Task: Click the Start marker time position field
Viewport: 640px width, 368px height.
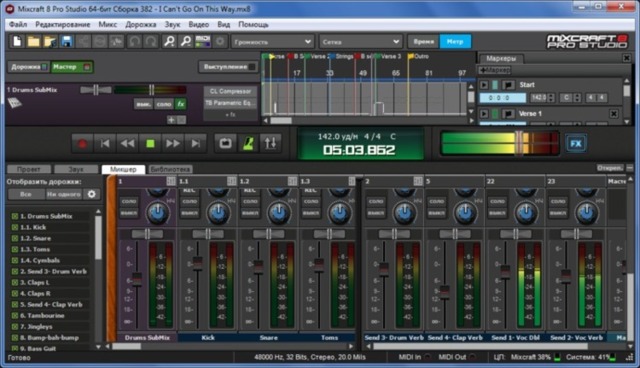Action: (502, 98)
